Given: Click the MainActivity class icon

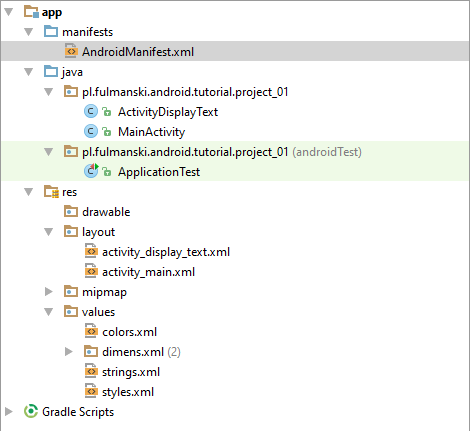Looking at the screenshot, I should coord(91,131).
